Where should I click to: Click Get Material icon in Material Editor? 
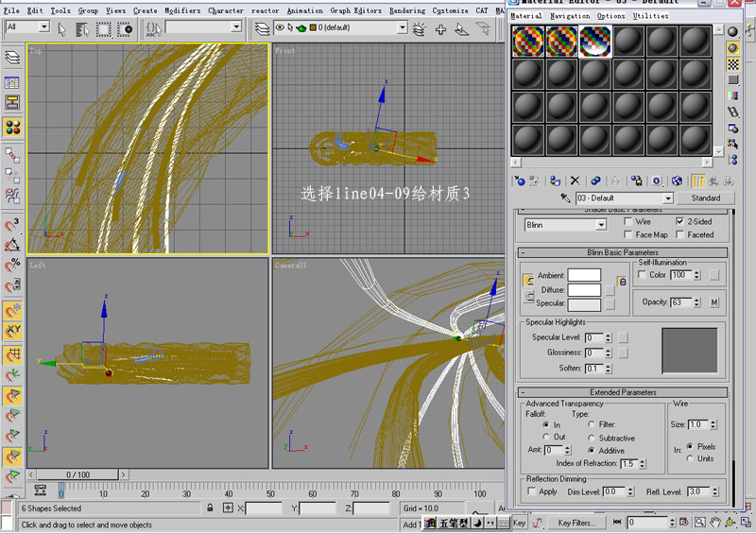point(519,181)
